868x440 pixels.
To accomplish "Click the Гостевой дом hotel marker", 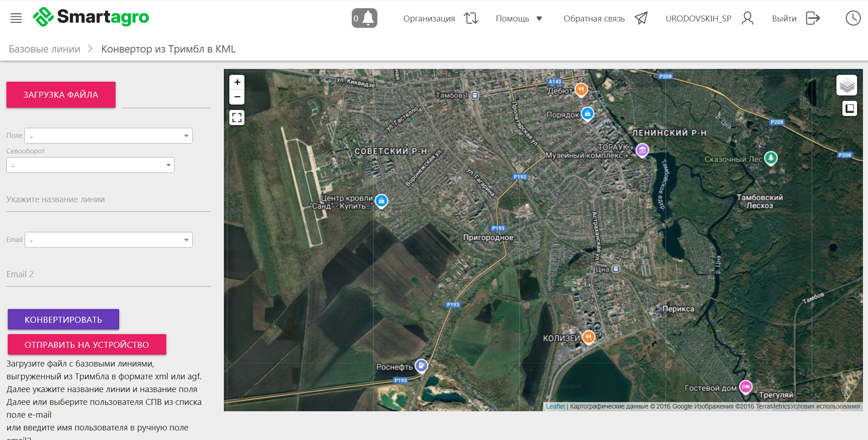I will (x=746, y=387).
